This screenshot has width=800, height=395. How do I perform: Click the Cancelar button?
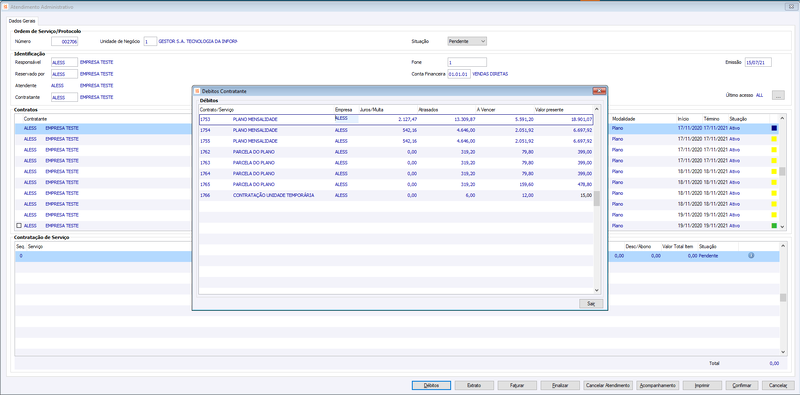point(778,385)
